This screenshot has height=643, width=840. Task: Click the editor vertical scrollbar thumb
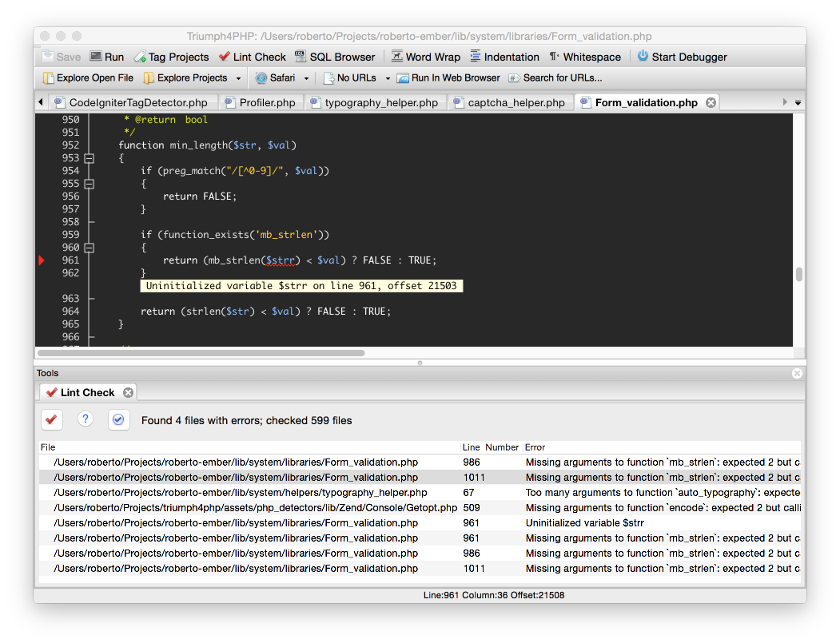click(798, 274)
